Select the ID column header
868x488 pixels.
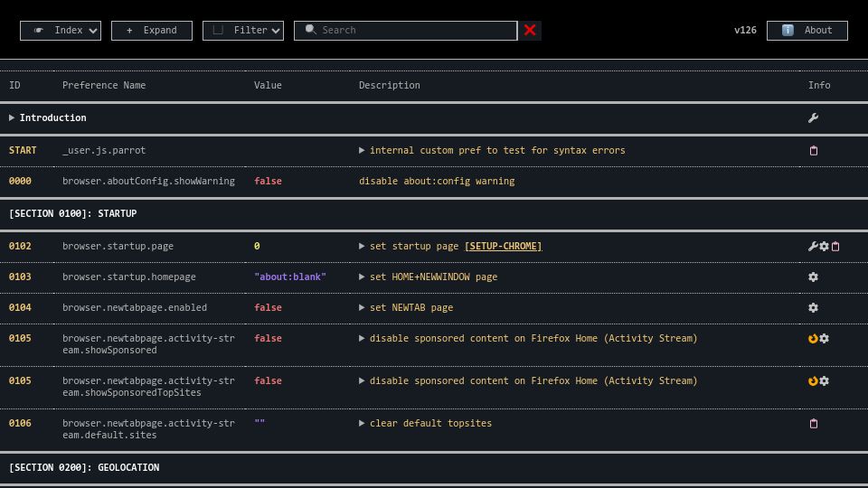pos(14,85)
